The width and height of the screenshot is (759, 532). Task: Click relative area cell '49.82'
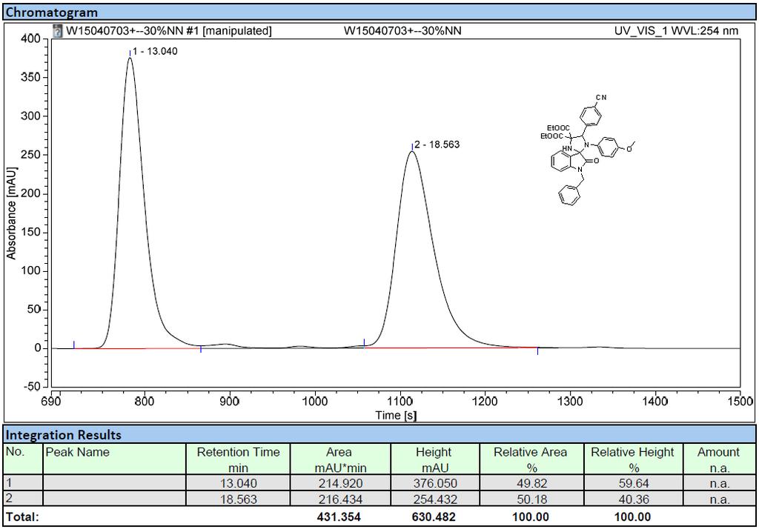point(531,483)
